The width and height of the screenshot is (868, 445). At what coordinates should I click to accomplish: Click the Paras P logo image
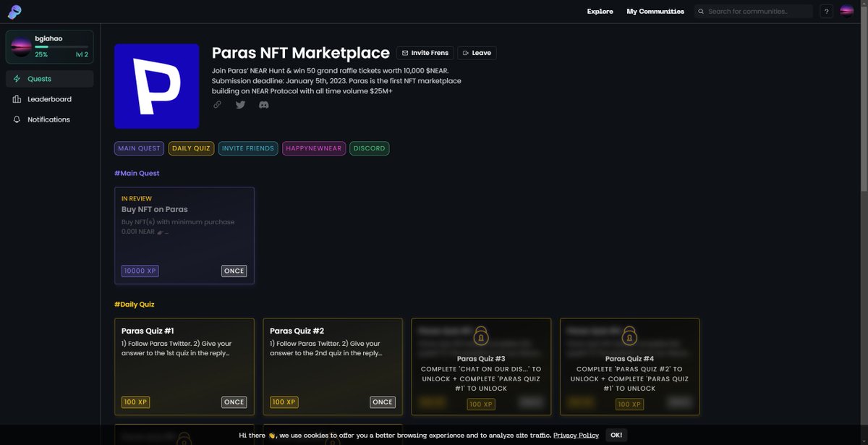pyautogui.click(x=157, y=86)
